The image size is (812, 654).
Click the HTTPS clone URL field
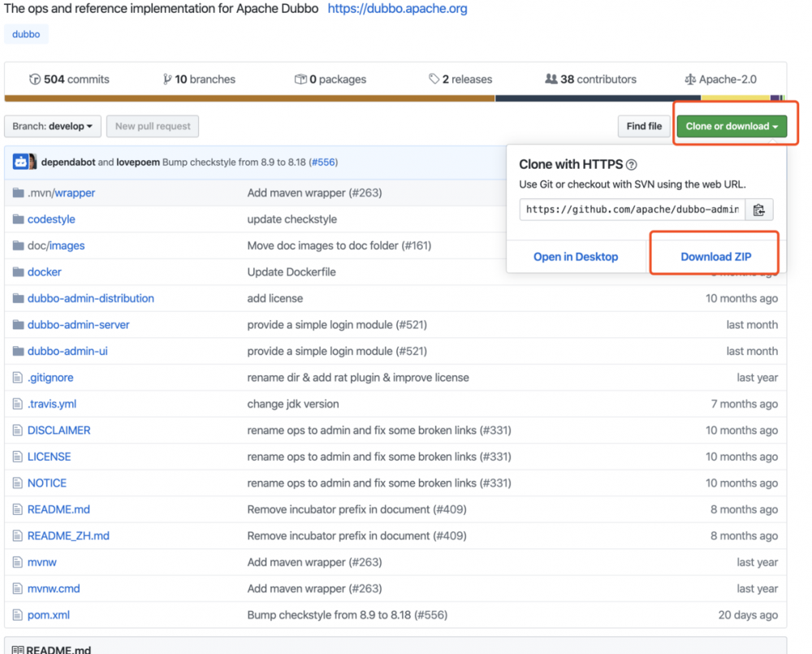633,210
